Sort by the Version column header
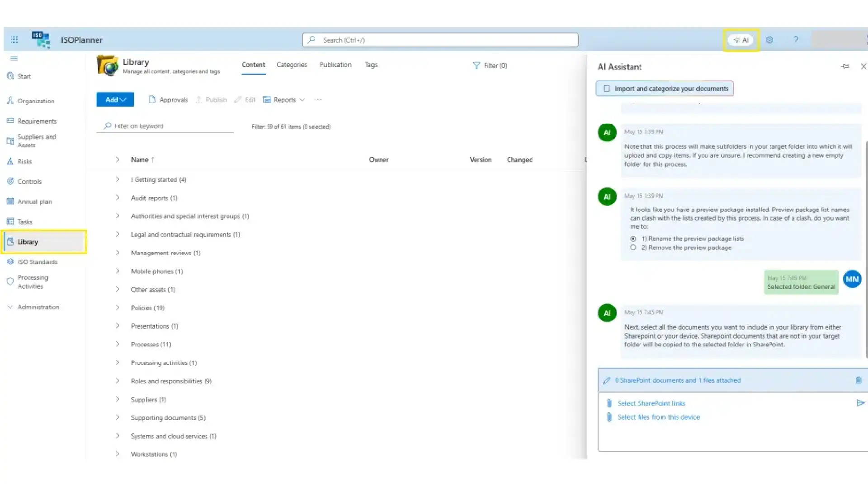The height and width of the screenshot is (486, 868). tap(480, 159)
